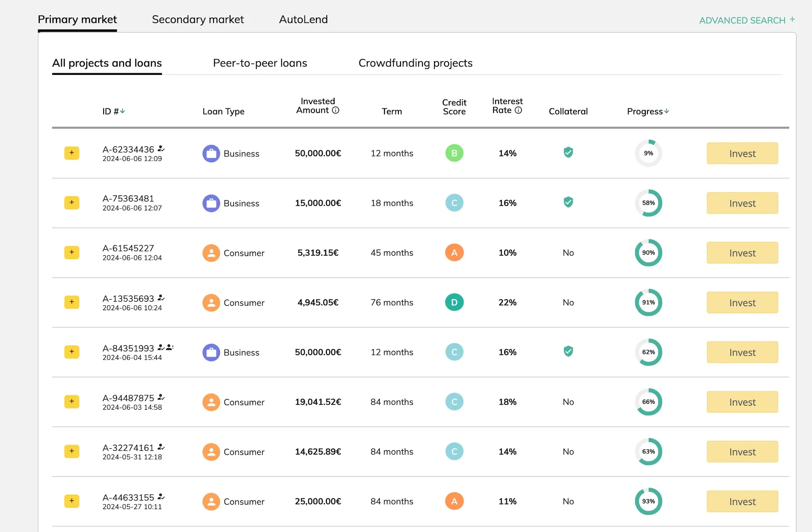The height and width of the screenshot is (532, 812).
Task: Sort loans by Progress column
Action: [x=647, y=111]
